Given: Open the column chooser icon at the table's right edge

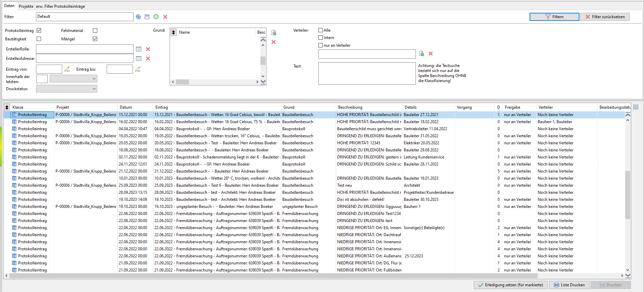Looking at the screenshot, I should [636, 107].
